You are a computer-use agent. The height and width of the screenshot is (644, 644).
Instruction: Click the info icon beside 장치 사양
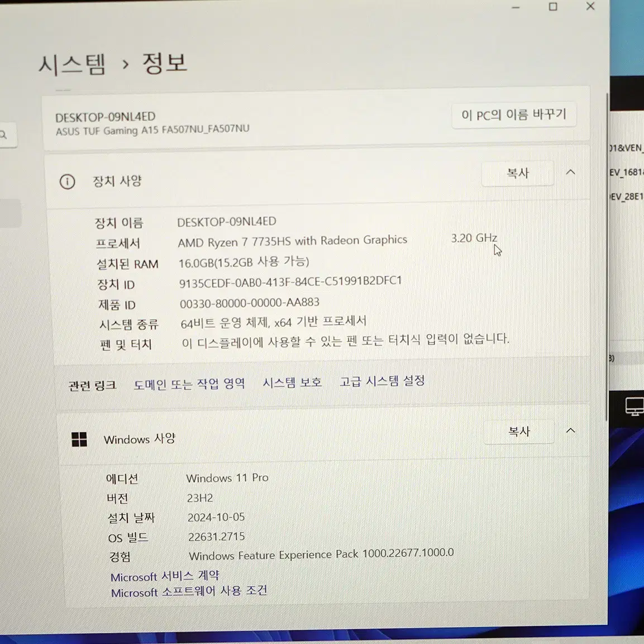click(x=68, y=182)
